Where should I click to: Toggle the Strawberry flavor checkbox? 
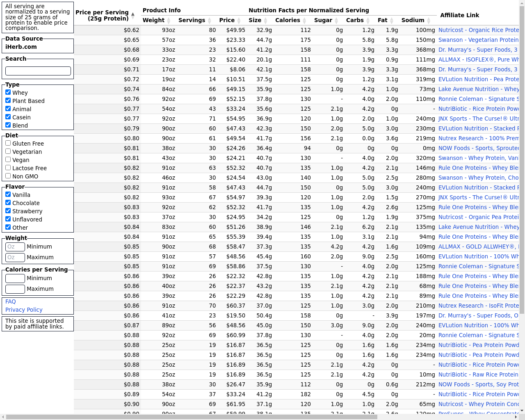pos(8,211)
